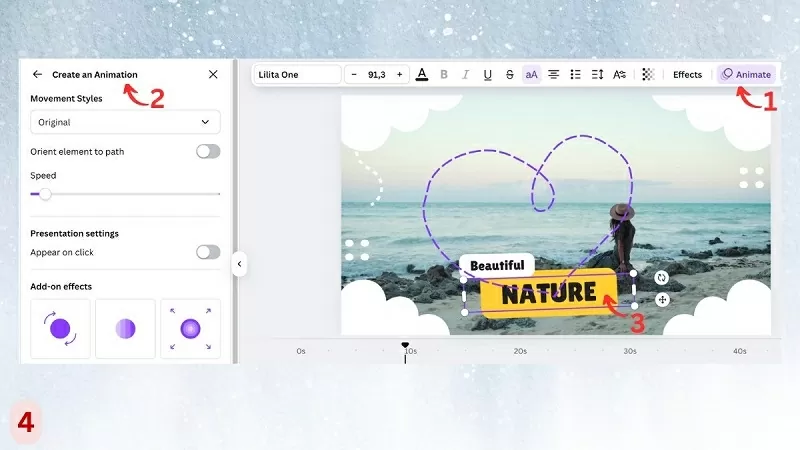Collapse the side panel with arrow handle
Screen dimensions: 800x450
pyautogui.click(x=239, y=264)
